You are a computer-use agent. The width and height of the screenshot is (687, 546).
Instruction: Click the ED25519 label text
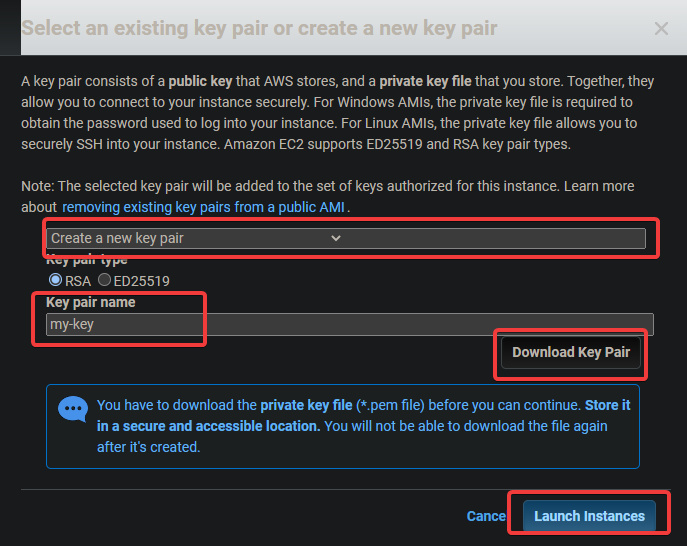141,281
